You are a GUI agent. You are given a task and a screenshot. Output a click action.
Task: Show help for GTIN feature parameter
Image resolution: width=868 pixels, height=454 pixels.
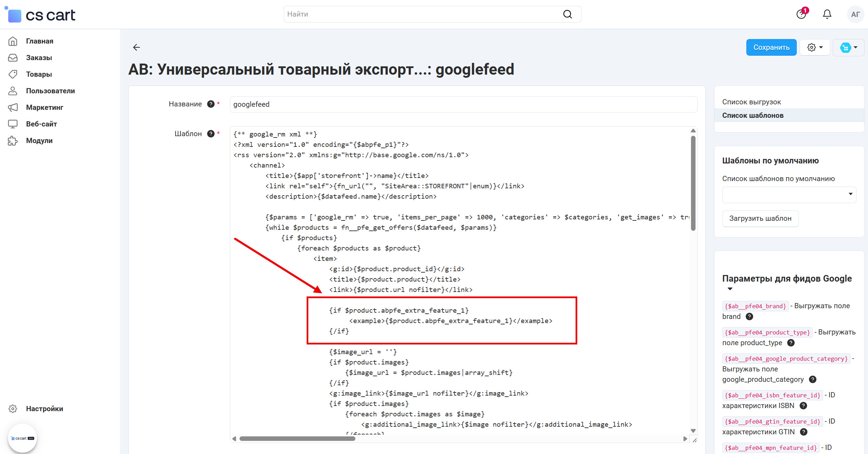(804, 432)
